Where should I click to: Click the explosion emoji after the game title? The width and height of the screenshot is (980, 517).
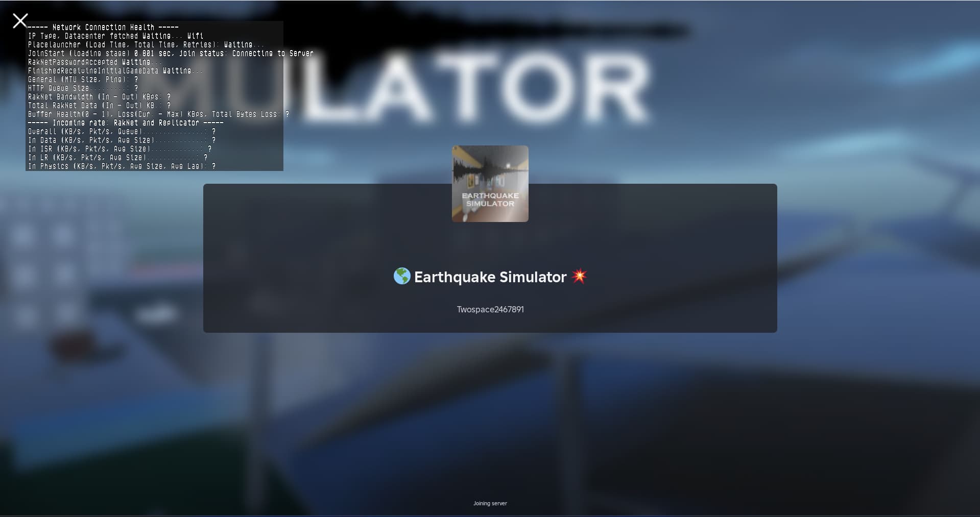pyautogui.click(x=579, y=276)
